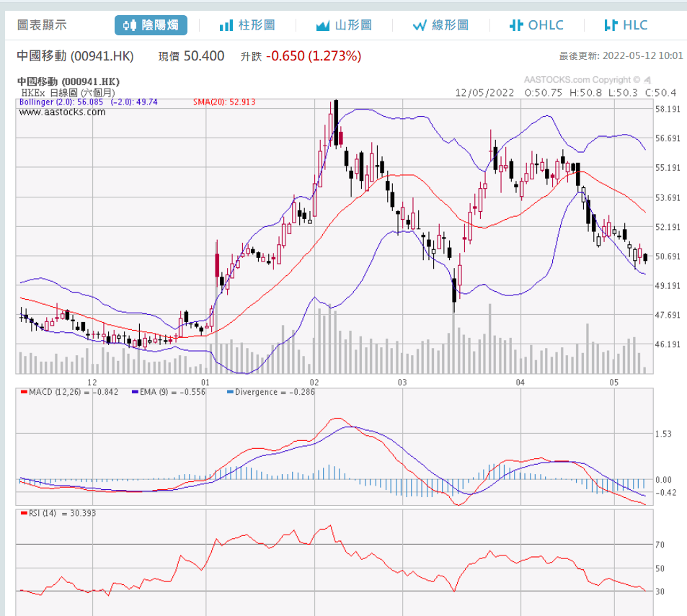Switch to the 柱形圖 bar chart tab
Viewport: 687px width, 616px height.
[247, 25]
